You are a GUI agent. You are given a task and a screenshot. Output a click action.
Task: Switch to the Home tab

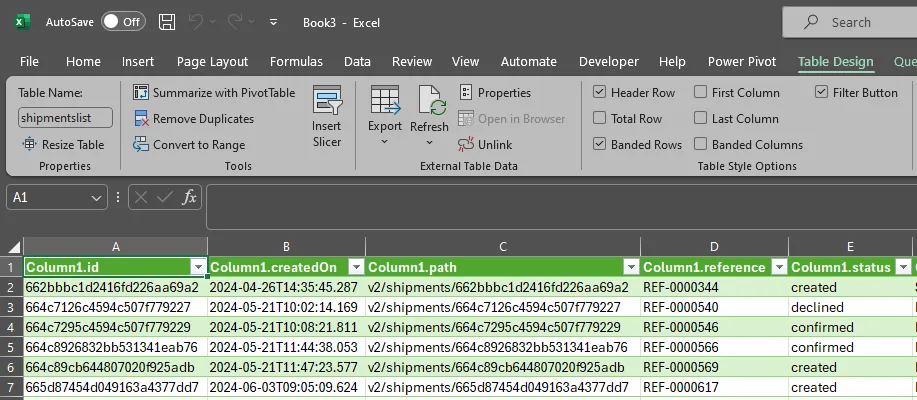pos(83,61)
